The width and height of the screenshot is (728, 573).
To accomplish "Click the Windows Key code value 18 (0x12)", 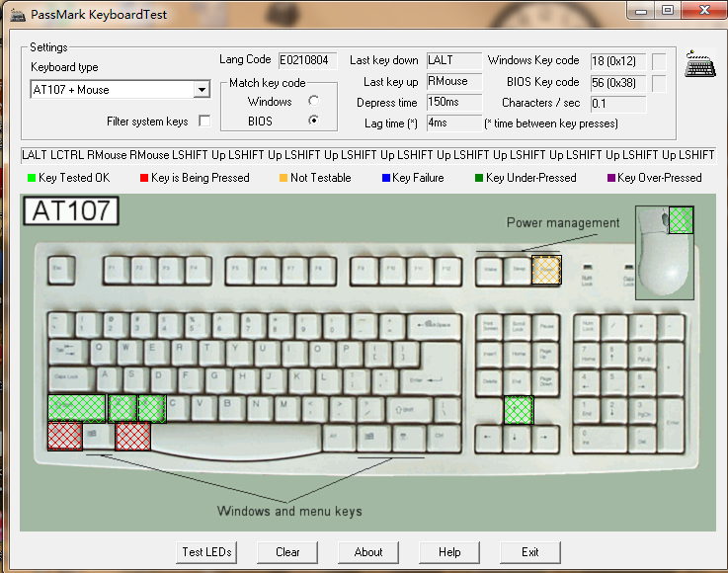I will [x=618, y=61].
